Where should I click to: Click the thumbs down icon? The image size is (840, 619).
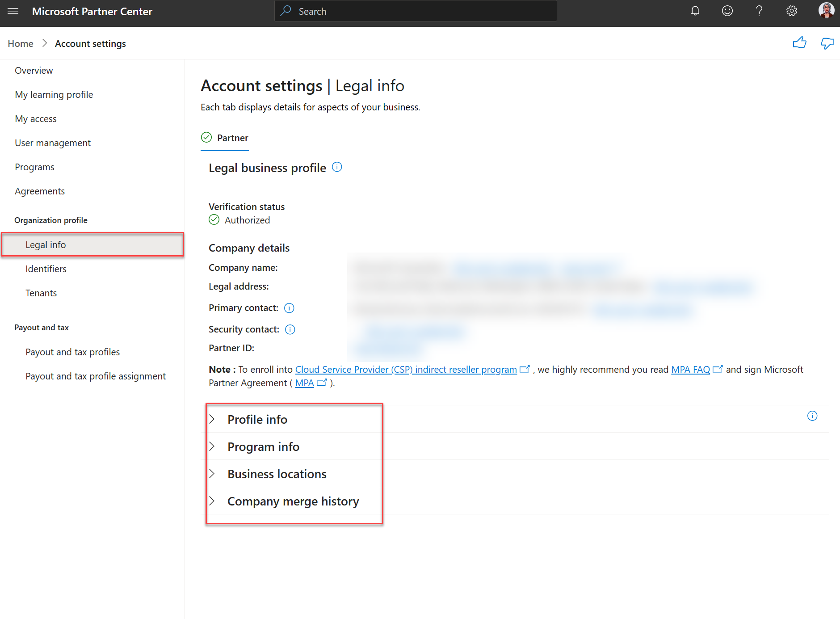[827, 43]
